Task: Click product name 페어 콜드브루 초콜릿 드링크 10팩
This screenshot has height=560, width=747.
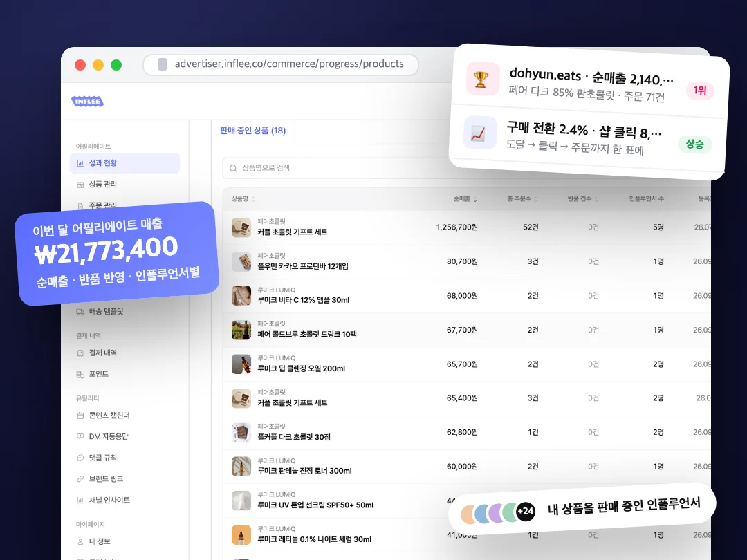Action: [307, 335]
